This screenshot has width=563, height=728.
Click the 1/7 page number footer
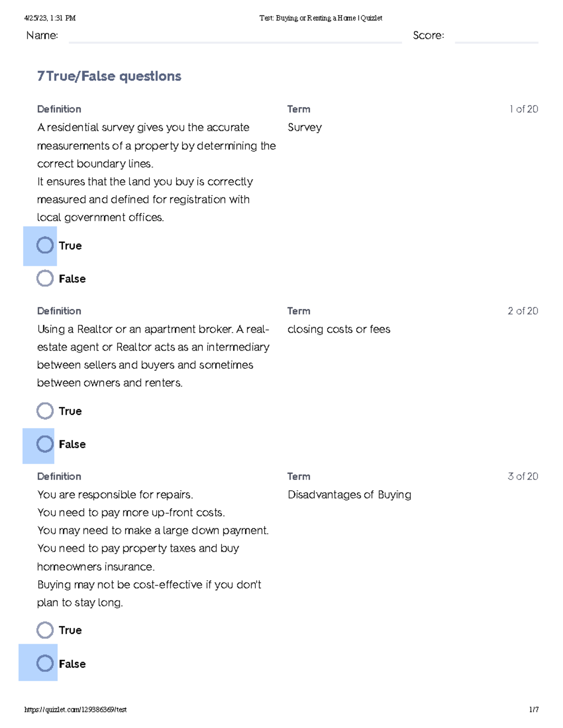(x=534, y=710)
